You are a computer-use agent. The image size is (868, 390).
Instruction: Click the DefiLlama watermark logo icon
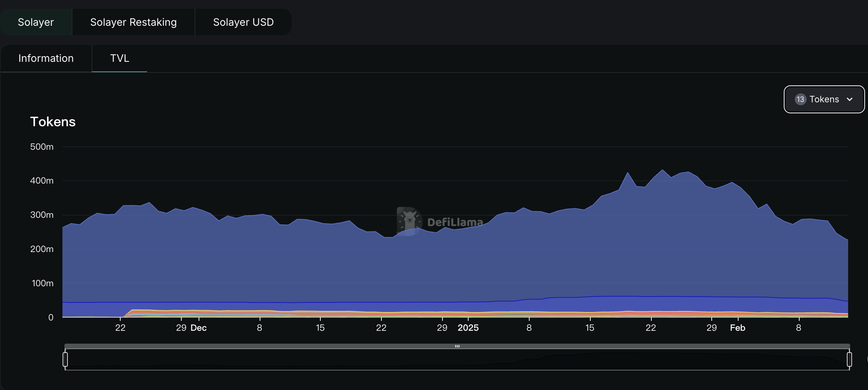click(409, 221)
